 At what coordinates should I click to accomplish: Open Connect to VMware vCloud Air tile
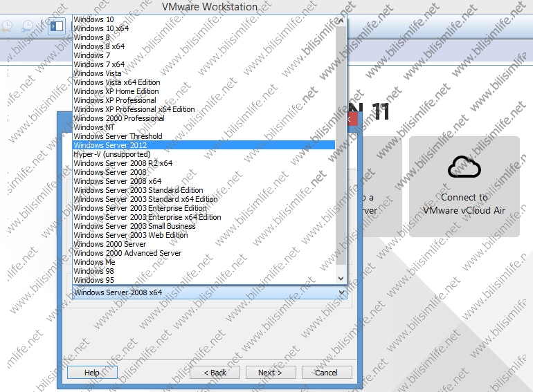pyautogui.click(x=464, y=187)
